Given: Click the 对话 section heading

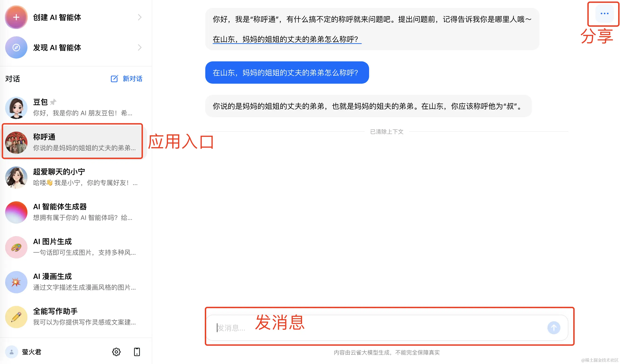Looking at the screenshot, I should click(x=13, y=79).
